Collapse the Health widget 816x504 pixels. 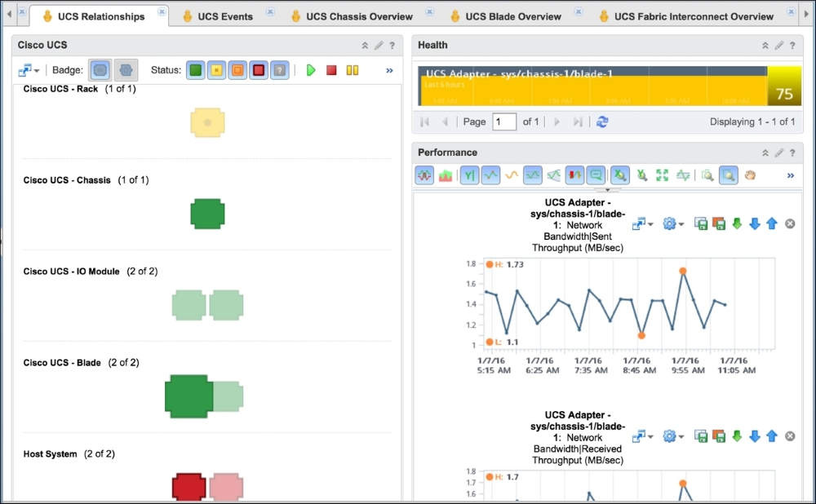point(765,45)
